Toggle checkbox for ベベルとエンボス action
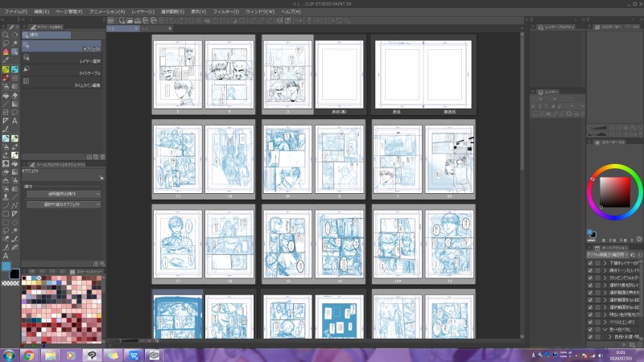The image size is (644, 362). [590, 323]
